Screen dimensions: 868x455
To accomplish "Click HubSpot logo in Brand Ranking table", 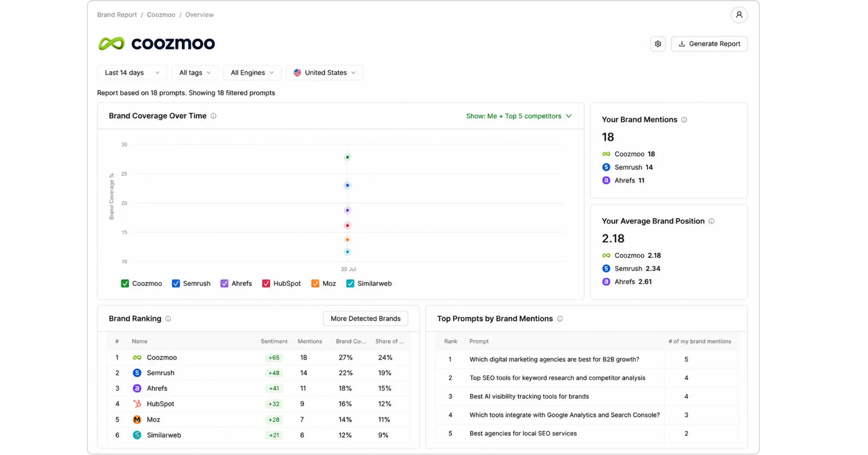I will tap(137, 404).
